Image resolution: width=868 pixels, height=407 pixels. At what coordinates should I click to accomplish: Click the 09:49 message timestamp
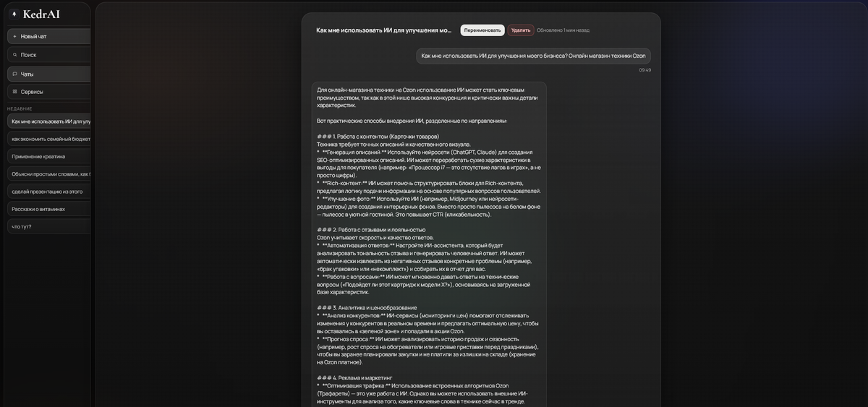(x=644, y=70)
